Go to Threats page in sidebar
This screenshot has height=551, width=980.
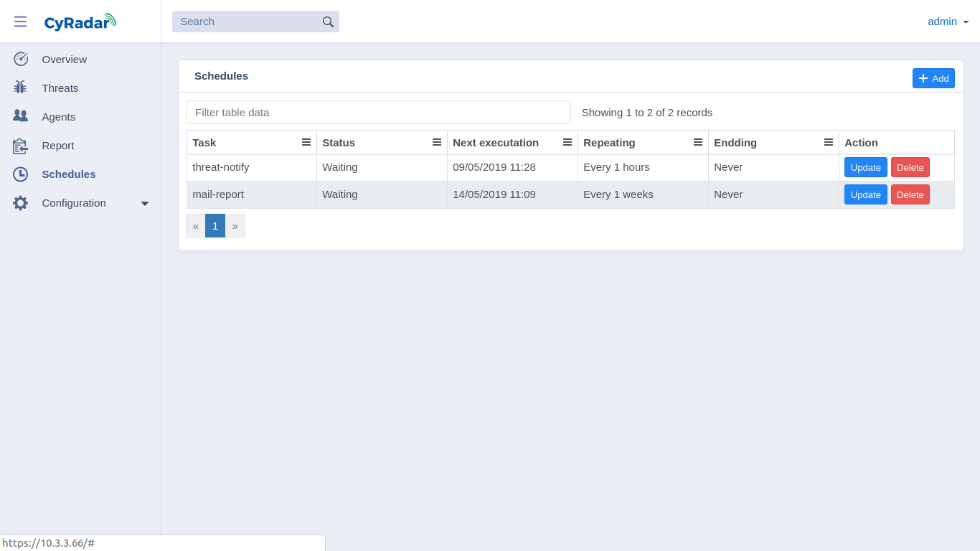pos(60,88)
